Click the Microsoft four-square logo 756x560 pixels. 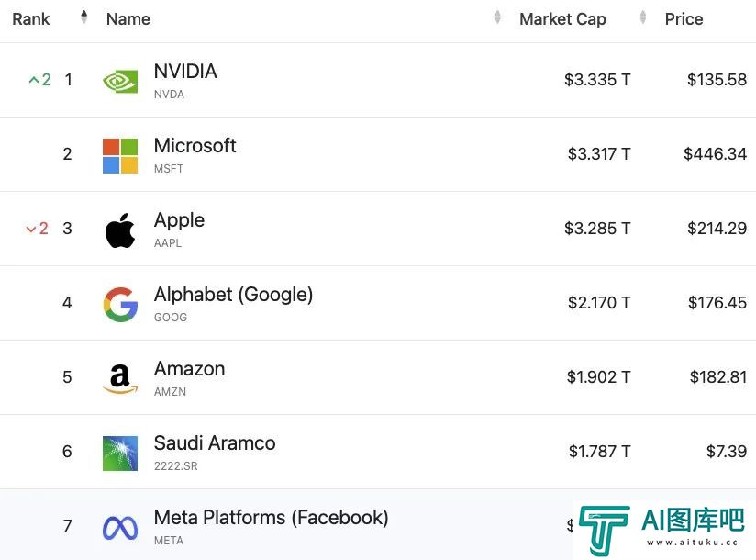click(120, 156)
